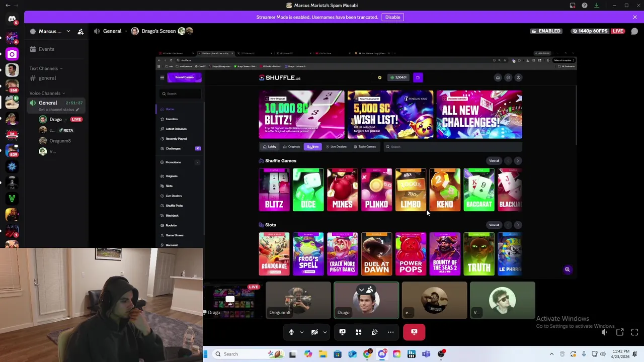Show chat panel icon at top right
The height and width of the screenshot is (362, 644).
(634, 31)
